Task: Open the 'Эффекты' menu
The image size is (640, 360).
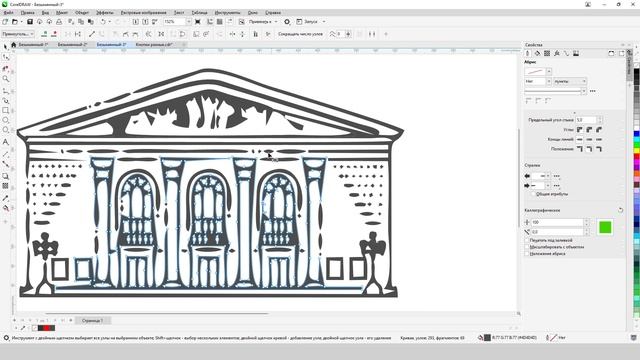Action: (105, 13)
